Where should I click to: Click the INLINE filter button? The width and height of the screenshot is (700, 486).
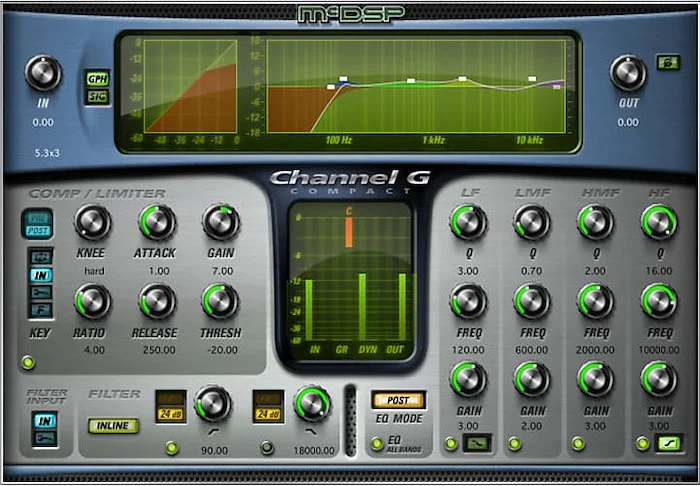(113, 426)
